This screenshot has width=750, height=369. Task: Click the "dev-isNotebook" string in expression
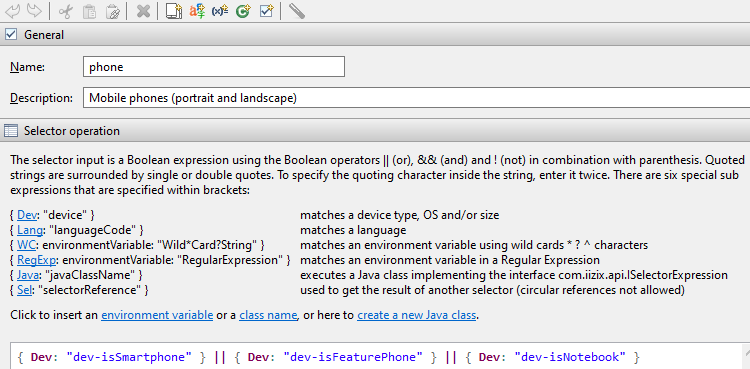pos(570,357)
